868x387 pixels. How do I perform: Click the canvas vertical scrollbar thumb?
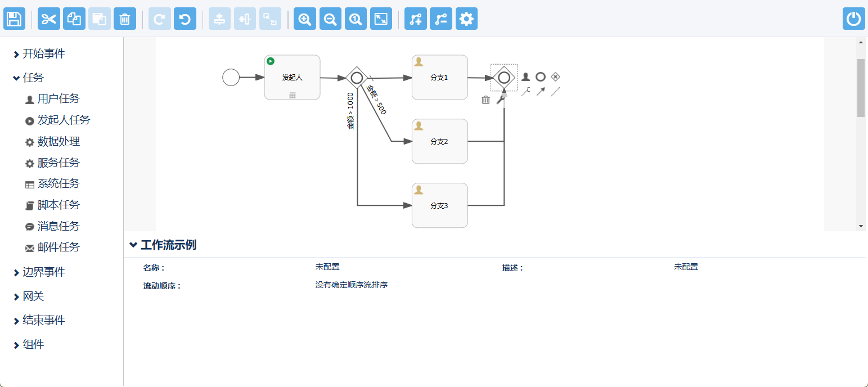click(x=861, y=87)
